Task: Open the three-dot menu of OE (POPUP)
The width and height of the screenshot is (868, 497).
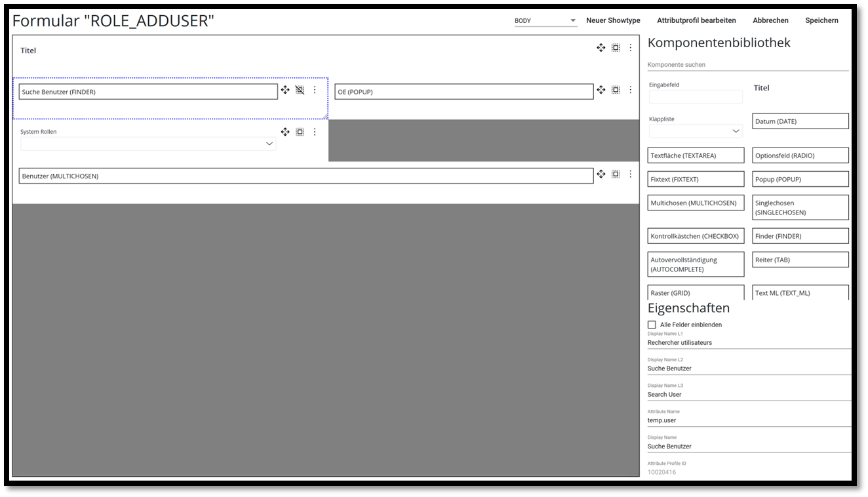Action: coord(631,90)
